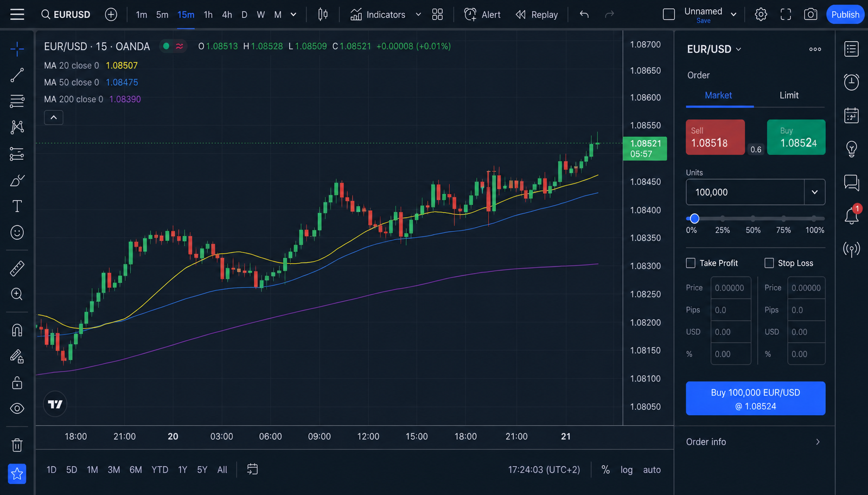Screen dimensions: 868x495
Task: Toggle hide all drawings eye
Action: coord(17,408)
